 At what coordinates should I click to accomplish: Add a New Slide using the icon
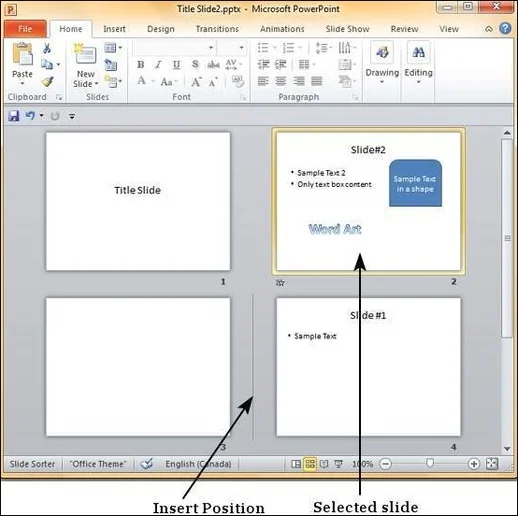point(85,53)
